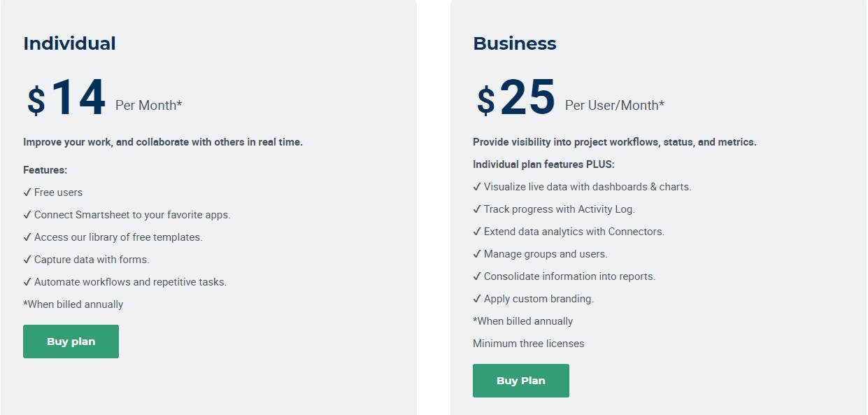The image size is (868, 415).
Task: Click the Buy plan button for Individual
Action: coord(71,341)
